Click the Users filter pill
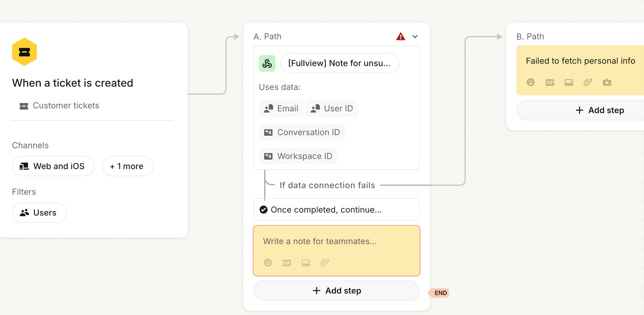The height and width of the screenshot is (315, 644). coord(39,213)
